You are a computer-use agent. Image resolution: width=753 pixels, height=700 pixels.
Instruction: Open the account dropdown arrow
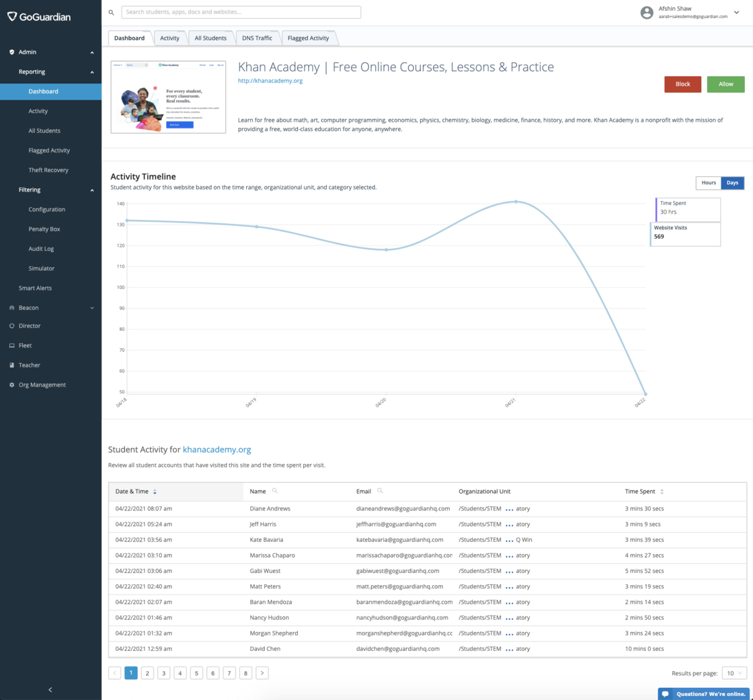point(736,13)
